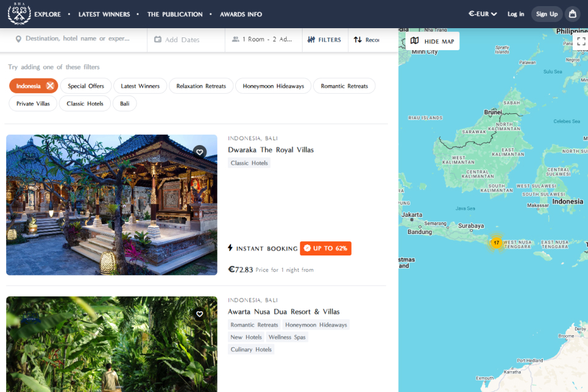Viewport: 588px width, 392px height.
Task: Select the Romantic Retreats filter chip
Action: [344, 86]
